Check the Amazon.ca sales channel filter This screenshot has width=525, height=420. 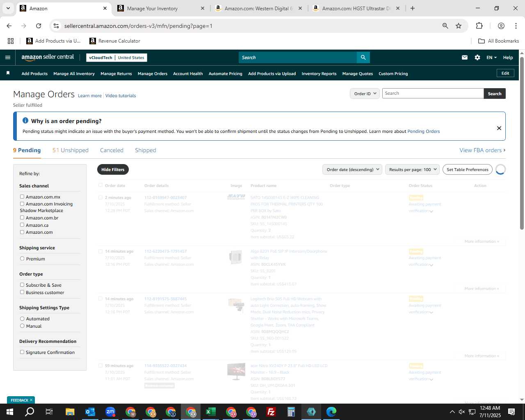[22, 225]
